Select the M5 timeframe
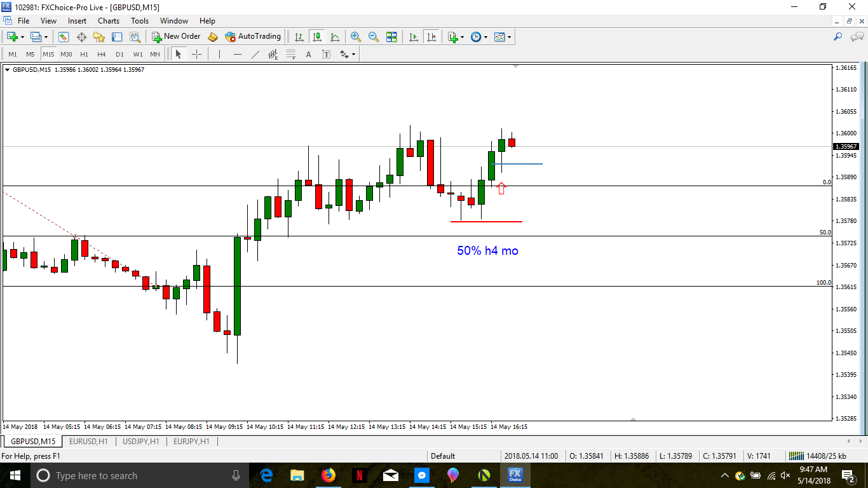The image size is (868, 488). click(x=31, y=55)
